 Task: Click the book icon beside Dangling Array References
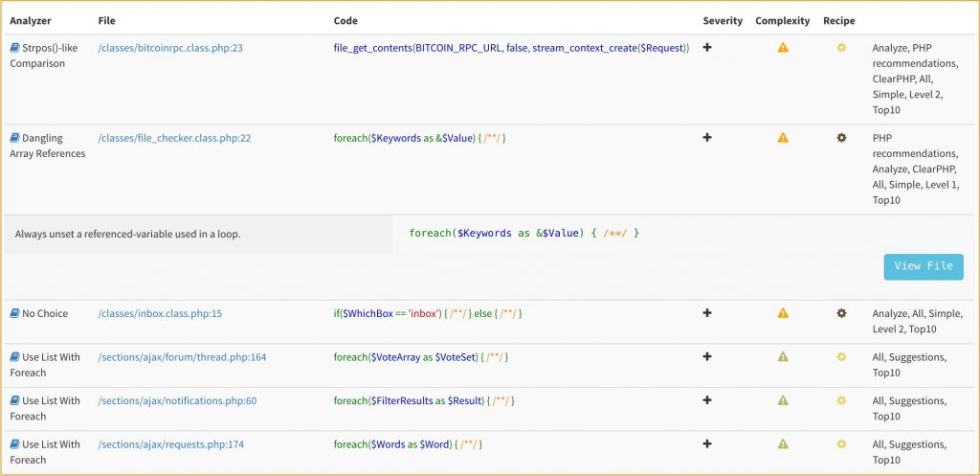click(x=15, y=138)
